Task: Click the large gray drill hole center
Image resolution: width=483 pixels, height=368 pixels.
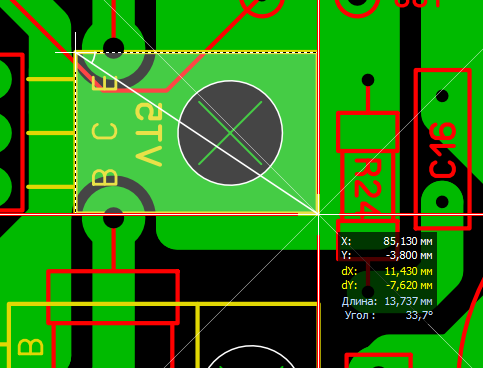Action: tap(230, 133)
